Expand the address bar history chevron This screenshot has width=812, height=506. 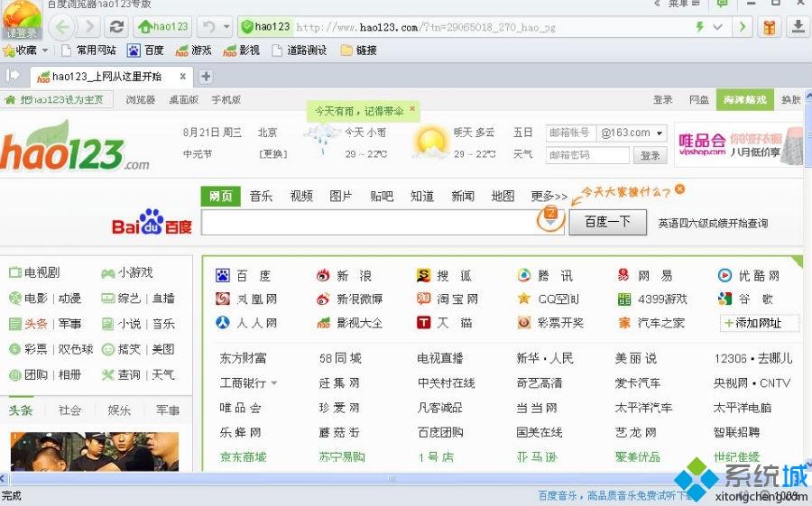(x=717, y=26)
